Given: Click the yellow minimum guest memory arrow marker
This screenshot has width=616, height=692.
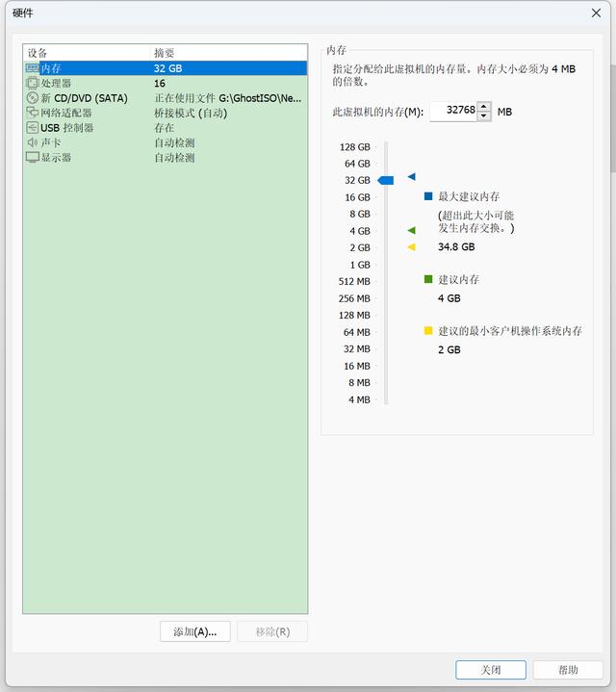Looking at the screenshot, I should pyautogui.click(x=412, y=247).
